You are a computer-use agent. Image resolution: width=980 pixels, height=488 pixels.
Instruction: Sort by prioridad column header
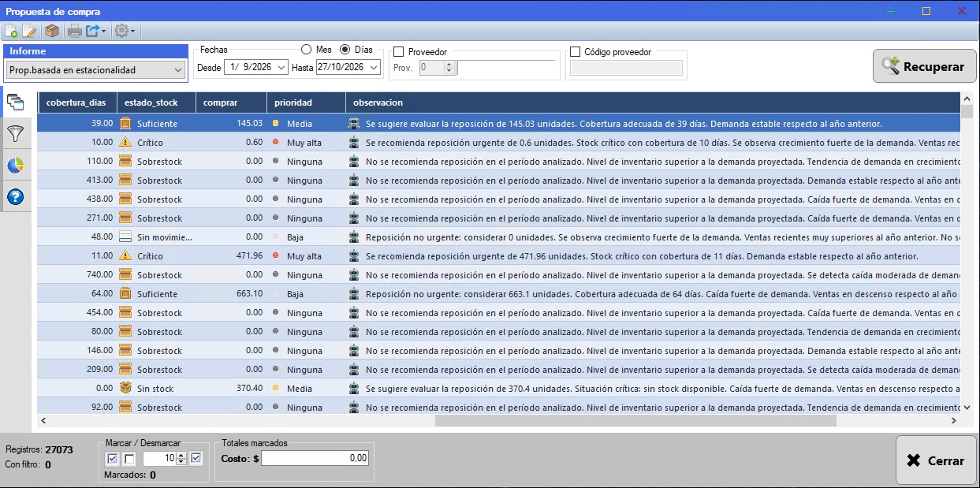(x=306, y=102)
